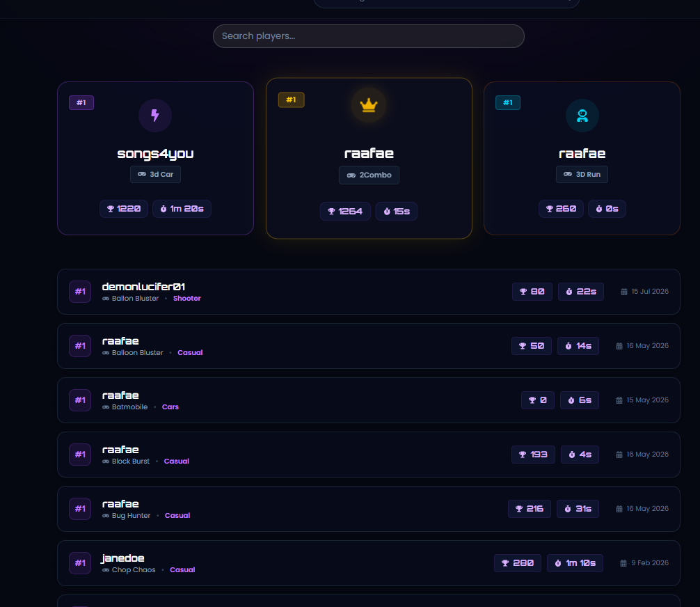Click the 14s timer chip

pyautogui.click(x=578, y=346)
